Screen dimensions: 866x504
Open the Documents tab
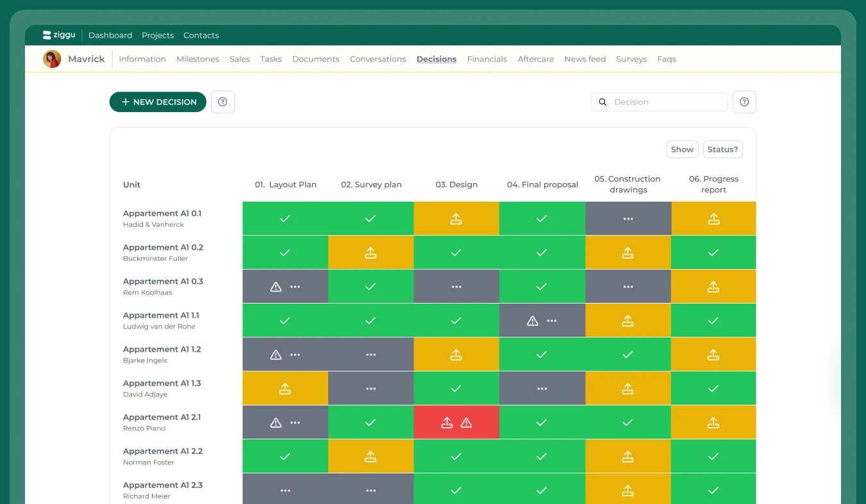(316, 59)
